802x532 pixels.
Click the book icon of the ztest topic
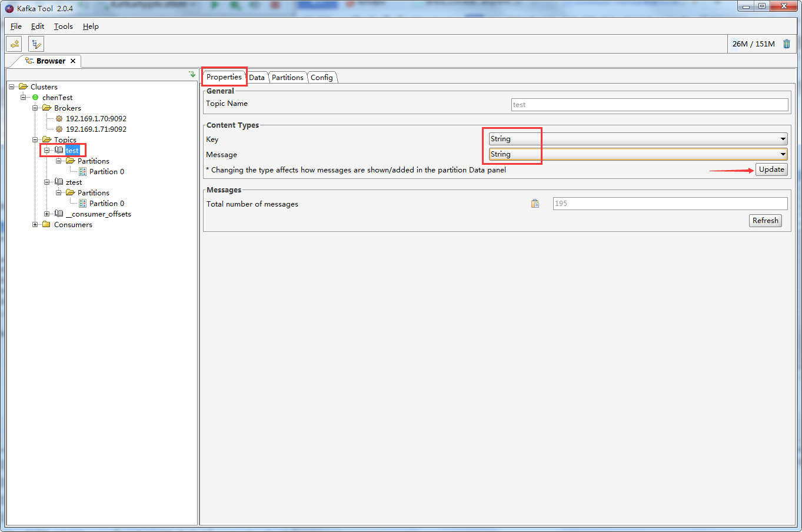click(59, 182)
